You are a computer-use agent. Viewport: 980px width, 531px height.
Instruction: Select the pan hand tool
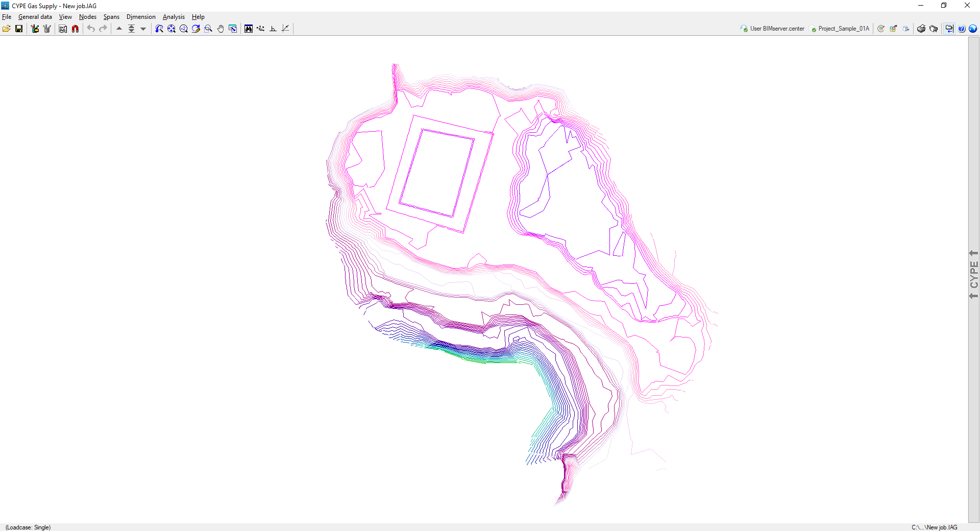(x=220, y=29)
